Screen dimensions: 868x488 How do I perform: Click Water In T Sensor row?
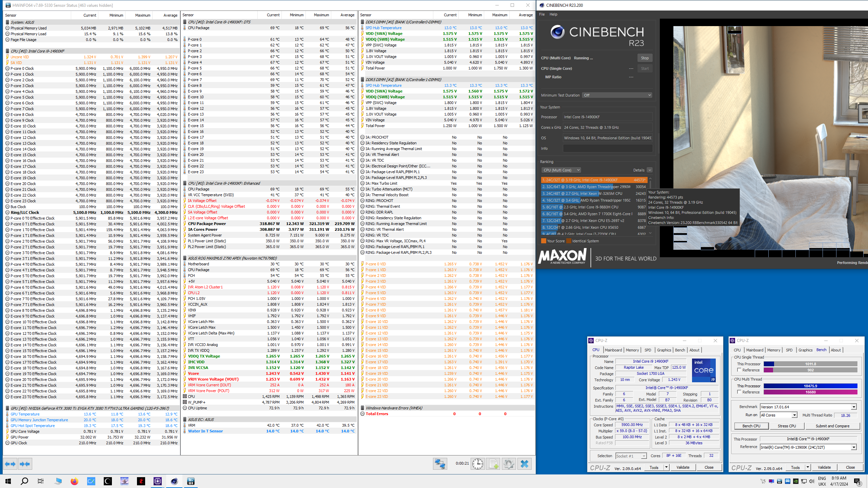pos(270,431)
